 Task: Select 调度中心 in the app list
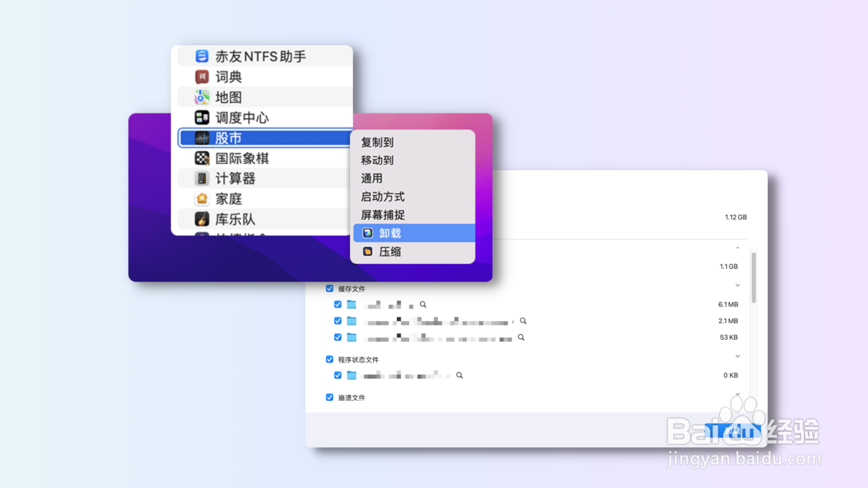[x=265, y=117]
